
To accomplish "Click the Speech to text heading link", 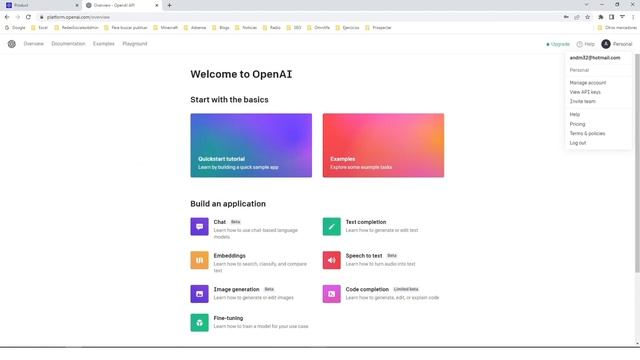I will [364, 256].
